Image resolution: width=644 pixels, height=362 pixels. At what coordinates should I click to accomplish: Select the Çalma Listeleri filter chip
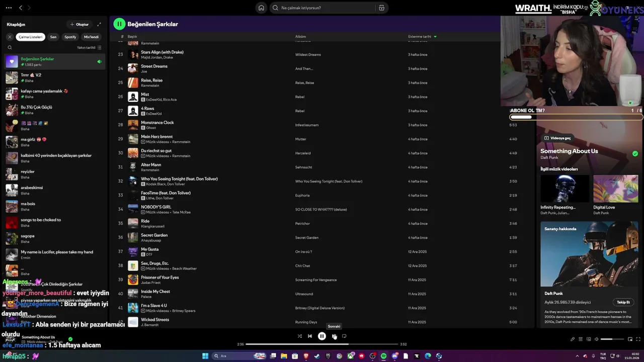[x=31, y=37]
